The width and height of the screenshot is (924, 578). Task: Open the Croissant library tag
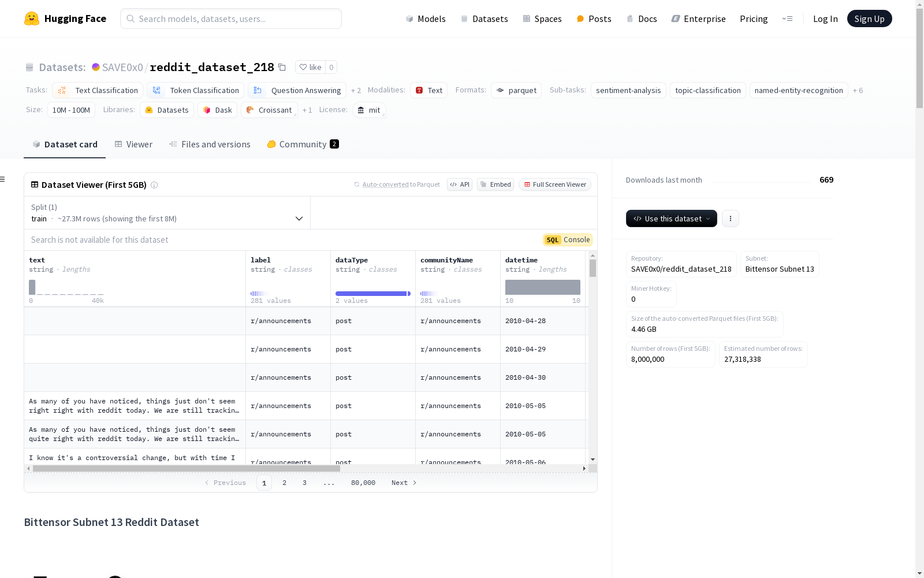pyautogui.click(x=269, y=110)
